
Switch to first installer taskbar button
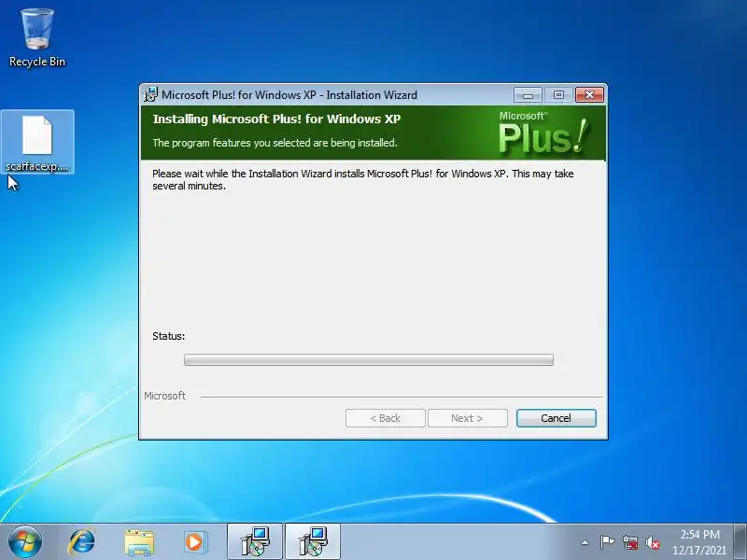click(x=255, y=541)
